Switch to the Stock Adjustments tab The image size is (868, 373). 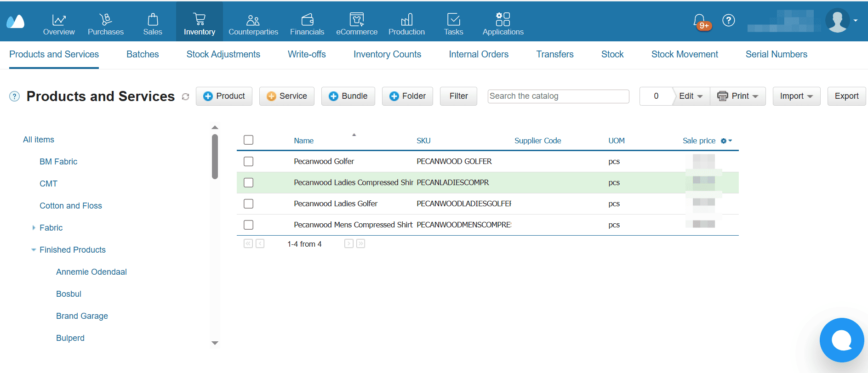coord(223,54)
